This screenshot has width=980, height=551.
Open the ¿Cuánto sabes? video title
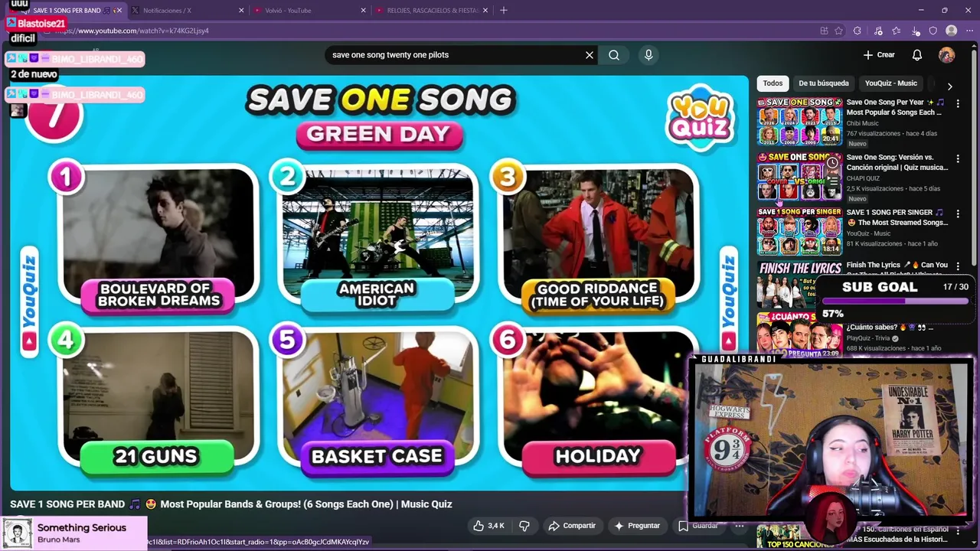[x=889, y=328]
